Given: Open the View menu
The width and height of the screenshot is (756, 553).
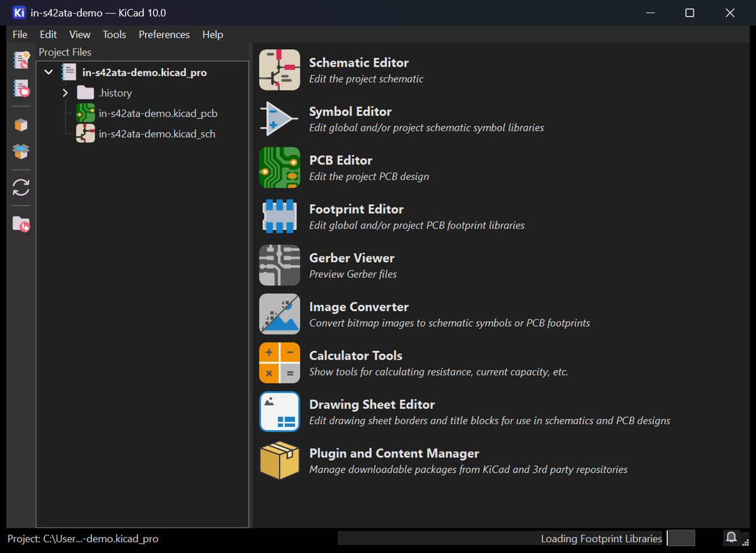Looking at the screenshot, I should pos(80,35).
